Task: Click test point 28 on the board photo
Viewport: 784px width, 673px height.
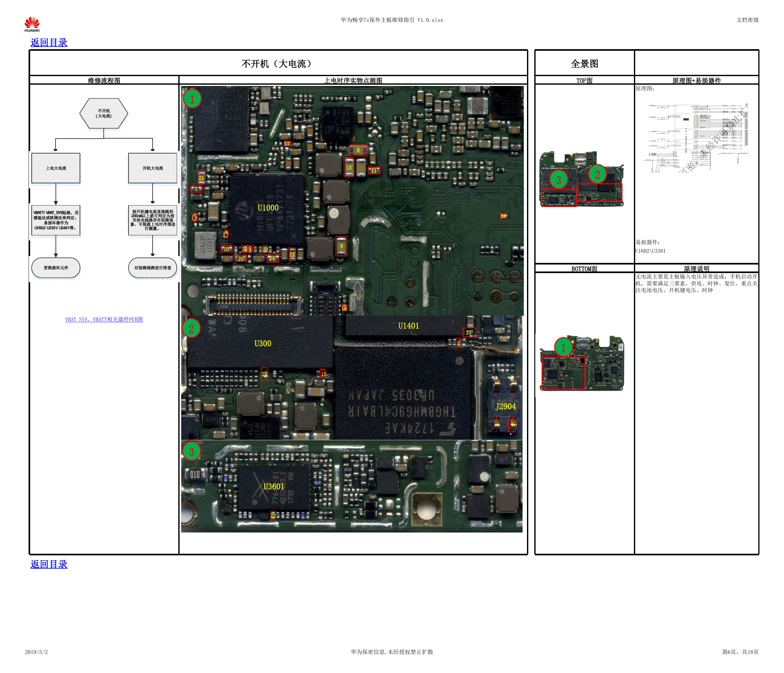Action: (x=504, y=216)
